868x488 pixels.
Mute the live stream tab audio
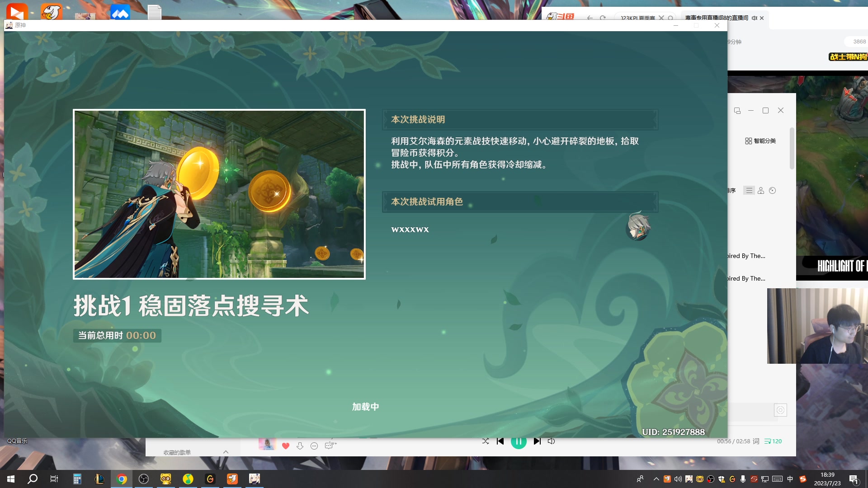click(x=755, y=18)
